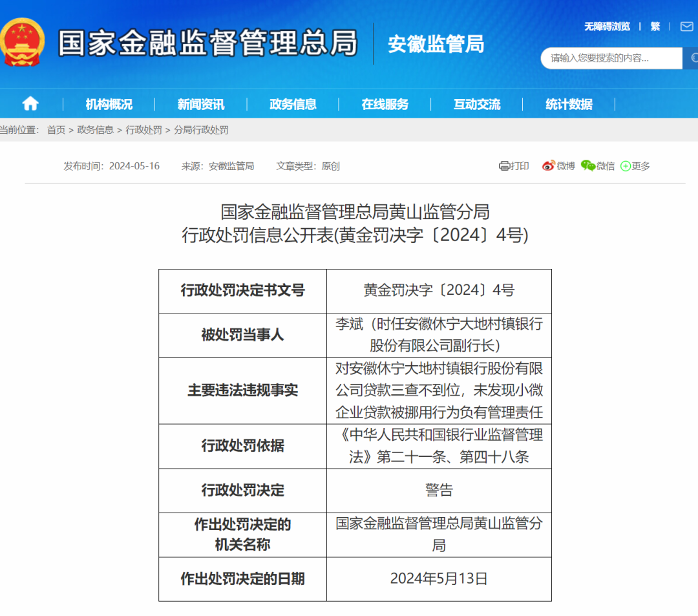Click the home icon in navigation bar
This screenshot has height=616, width=698.
coord(30,104)
